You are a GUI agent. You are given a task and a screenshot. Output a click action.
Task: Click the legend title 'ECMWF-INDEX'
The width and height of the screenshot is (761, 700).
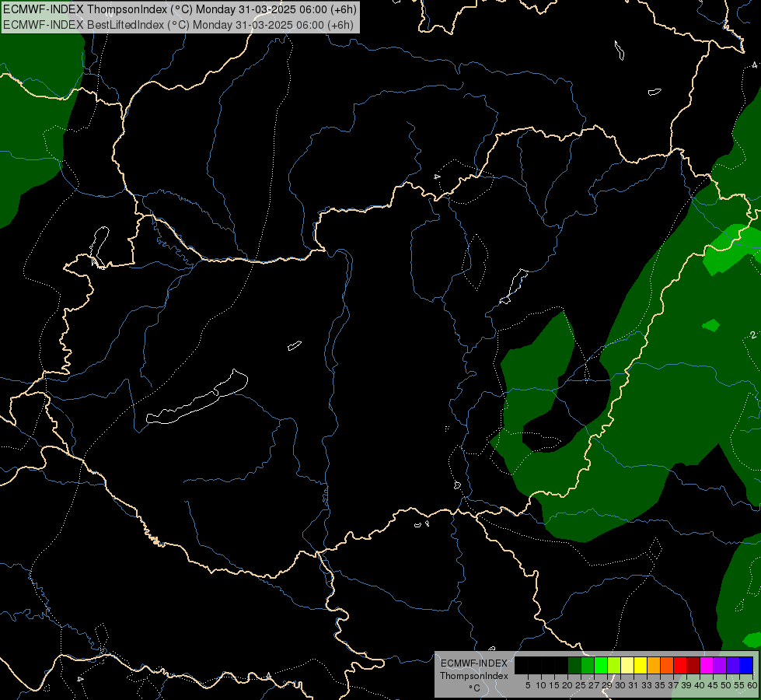[x=473, y=663]
